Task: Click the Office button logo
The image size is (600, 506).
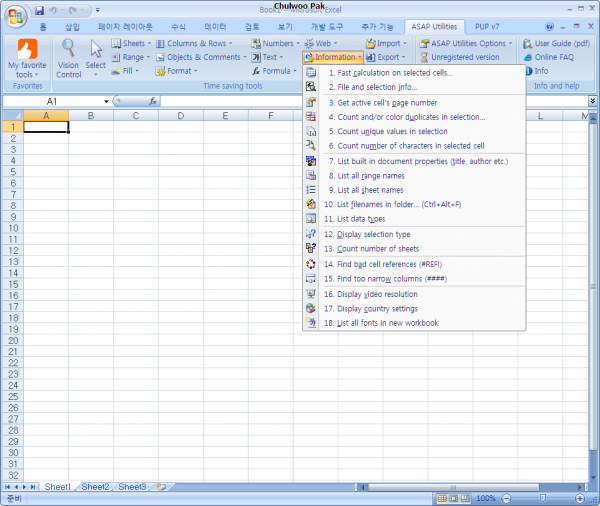Action: tap(15, 16)
